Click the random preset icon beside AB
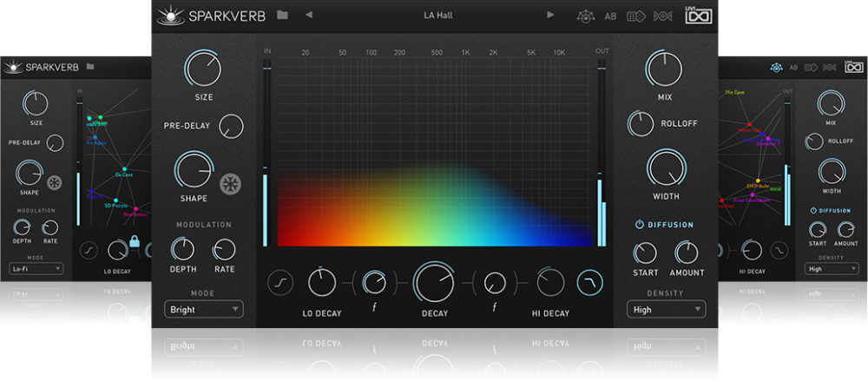 coord(637,16)
